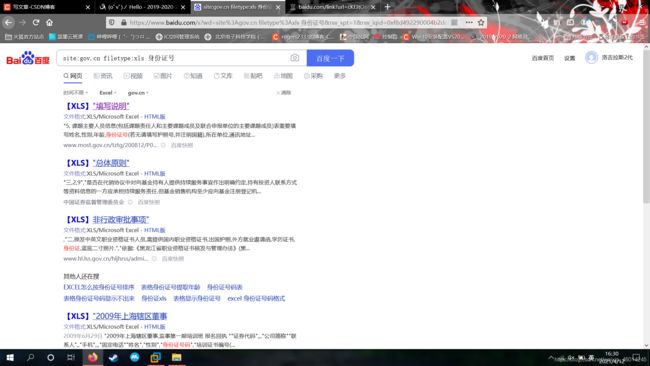Viewport: 650px width, 366px height.
Task: Select the 资讯 search category
Action: pos(103,76)
